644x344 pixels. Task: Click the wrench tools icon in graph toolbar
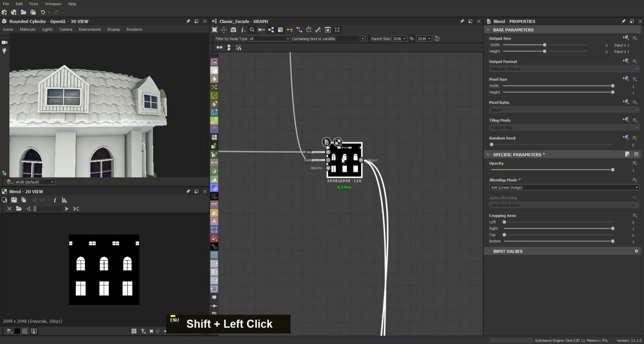point(318,30)
